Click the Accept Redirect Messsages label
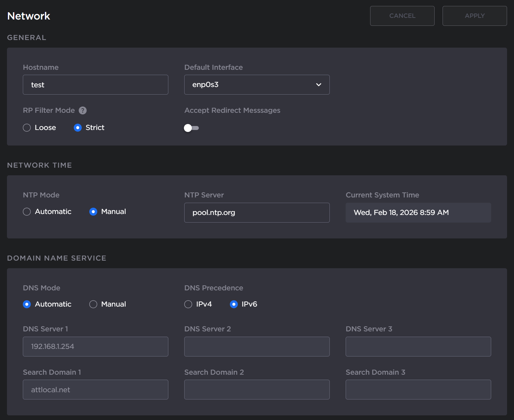 coord(232,110)
